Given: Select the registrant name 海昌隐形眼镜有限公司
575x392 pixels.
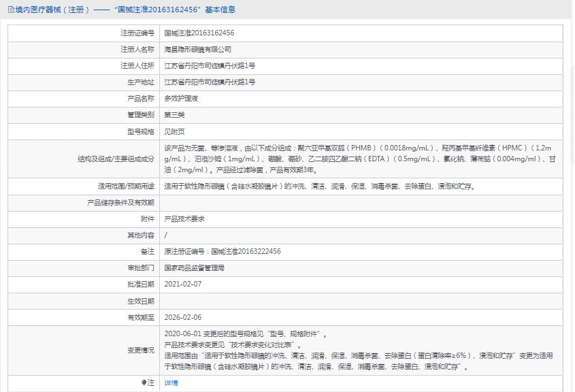Looking at the screenshot, I should coord(198,49).
